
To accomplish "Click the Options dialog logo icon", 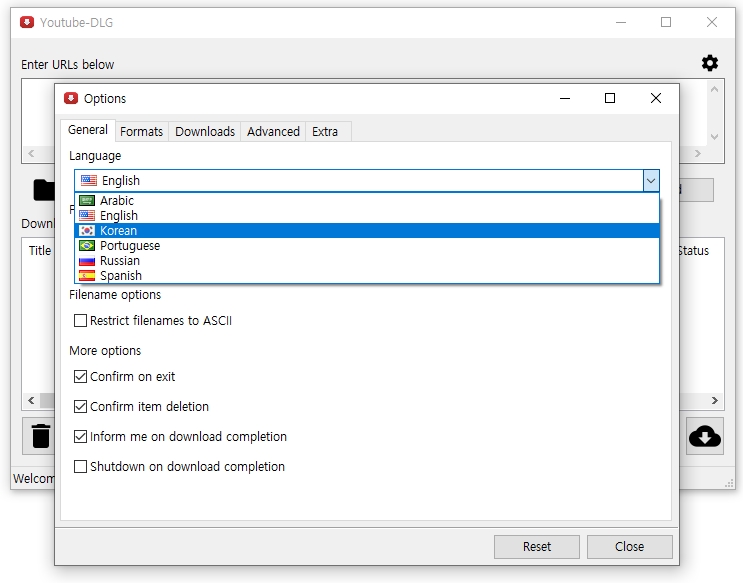I will (x=71, y=98).
